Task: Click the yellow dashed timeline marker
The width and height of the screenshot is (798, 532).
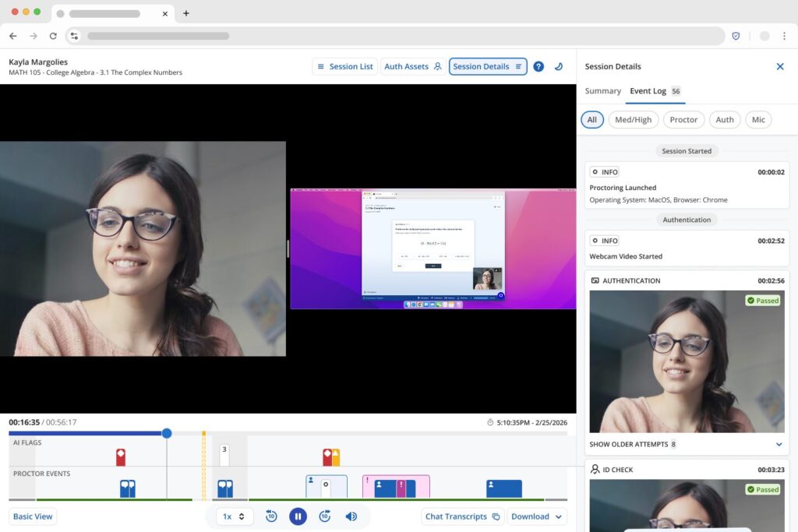Action: [204, 465]
